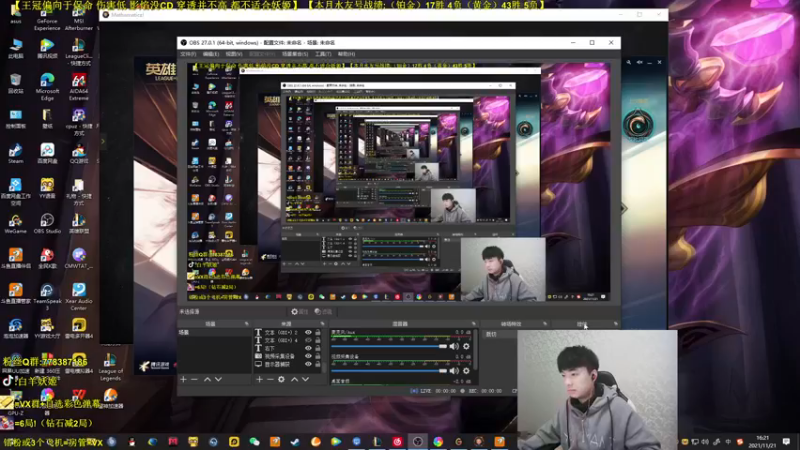Move source up with the Sources up arrow
800x450 pixels.
[294, 379]
